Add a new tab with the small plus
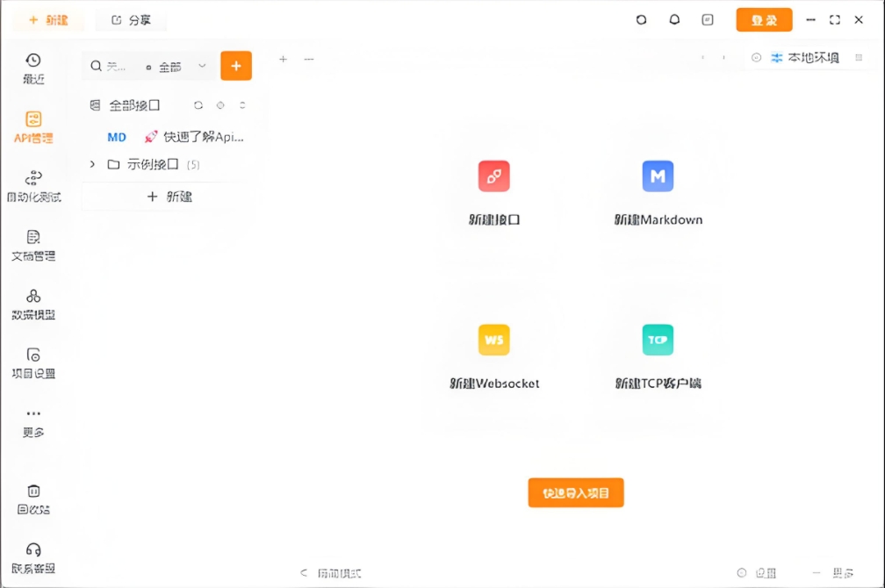The width and height of the screenshot is (885, 588). (284, 59)
